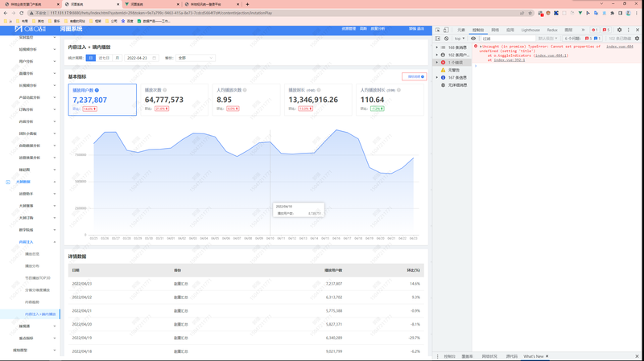This screenshot has width=644, height=361.
Task: Open the province dropdown showing 全部
Action: tap(196, 58)
